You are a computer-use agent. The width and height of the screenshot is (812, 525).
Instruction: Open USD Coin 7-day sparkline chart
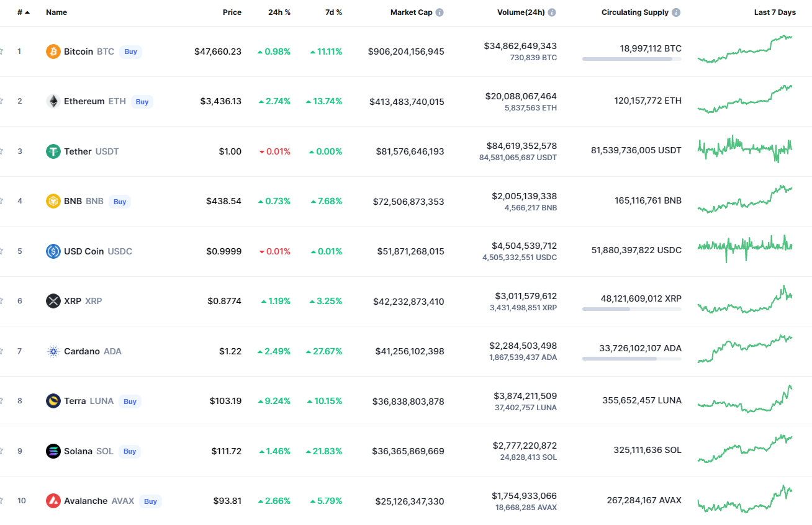pos(745,248)
